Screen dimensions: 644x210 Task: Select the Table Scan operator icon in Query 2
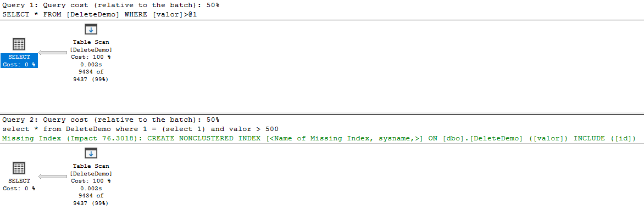coord(91,154)
